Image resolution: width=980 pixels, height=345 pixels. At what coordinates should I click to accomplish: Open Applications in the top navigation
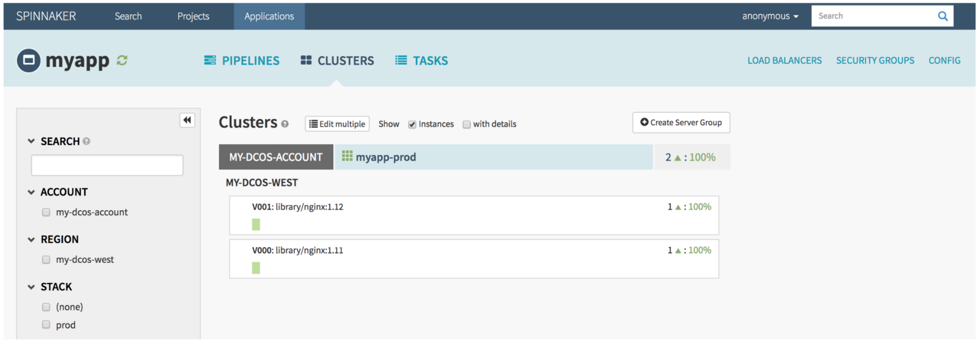tap(269, 16)
